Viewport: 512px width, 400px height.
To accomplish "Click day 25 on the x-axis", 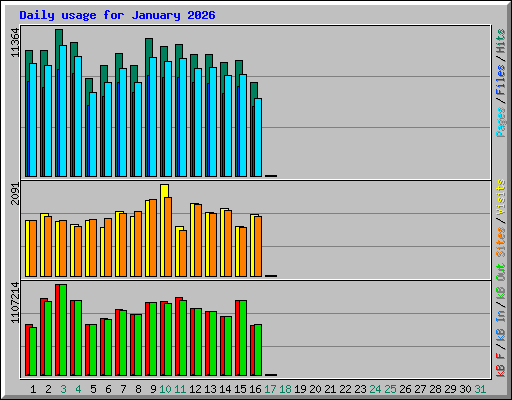I will (x=390, y=389).
